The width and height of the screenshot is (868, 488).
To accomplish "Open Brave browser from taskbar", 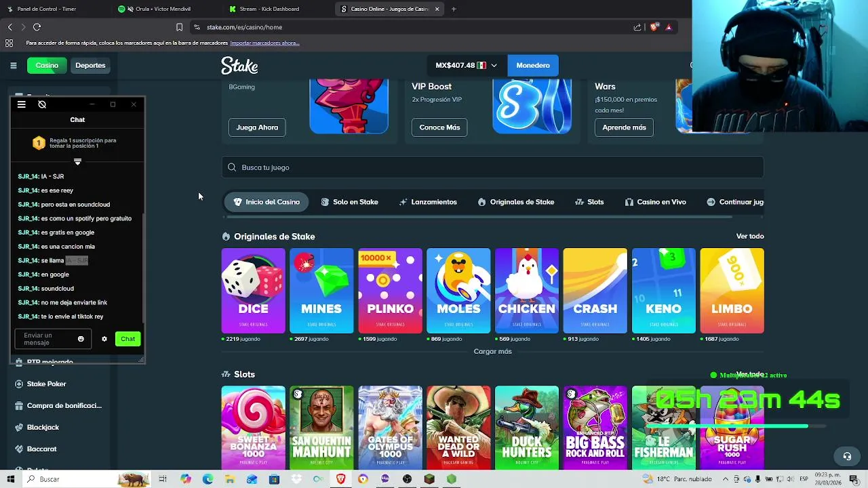I will tap(340, 479).
